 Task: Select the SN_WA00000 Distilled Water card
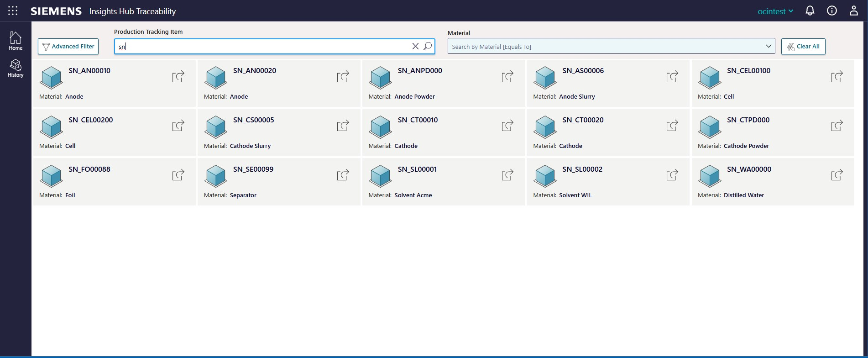772,182
